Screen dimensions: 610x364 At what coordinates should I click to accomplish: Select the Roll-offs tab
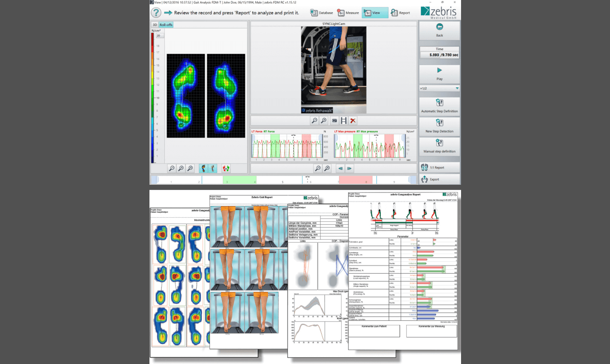coord(166,24)
